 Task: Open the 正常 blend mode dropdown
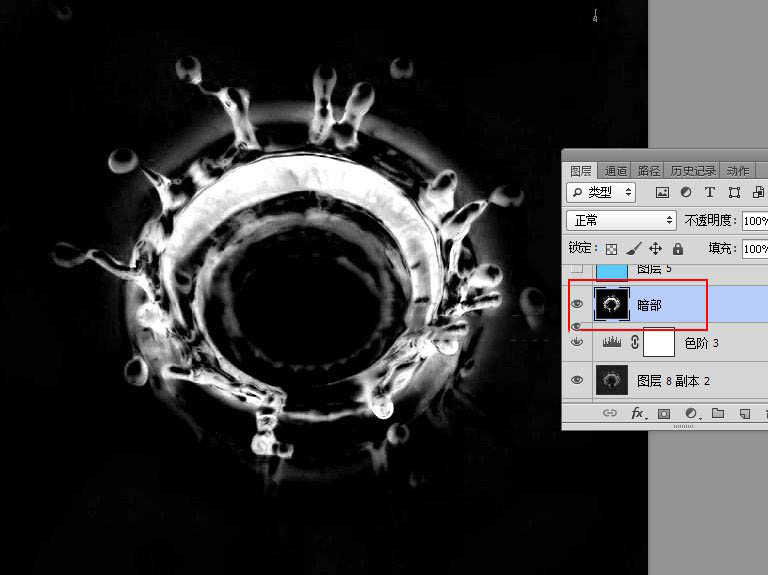[x=621, y=220]
